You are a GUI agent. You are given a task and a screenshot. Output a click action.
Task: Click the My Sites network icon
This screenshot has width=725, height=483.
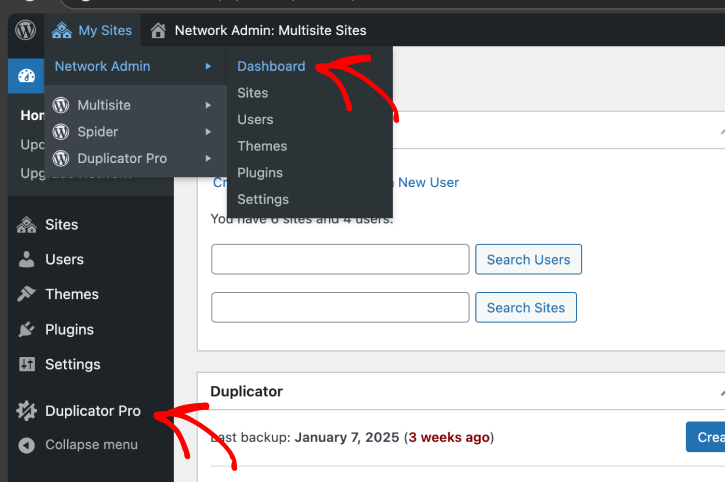click(61, 31)
